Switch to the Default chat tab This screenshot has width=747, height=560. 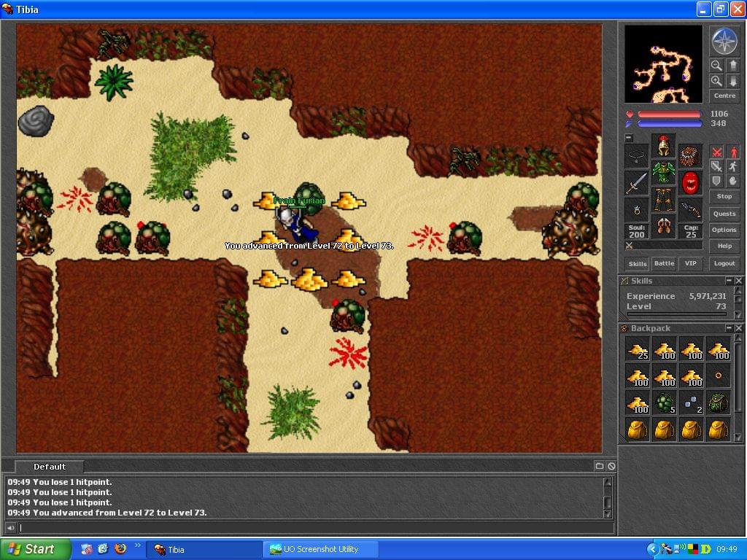point(50,467)
